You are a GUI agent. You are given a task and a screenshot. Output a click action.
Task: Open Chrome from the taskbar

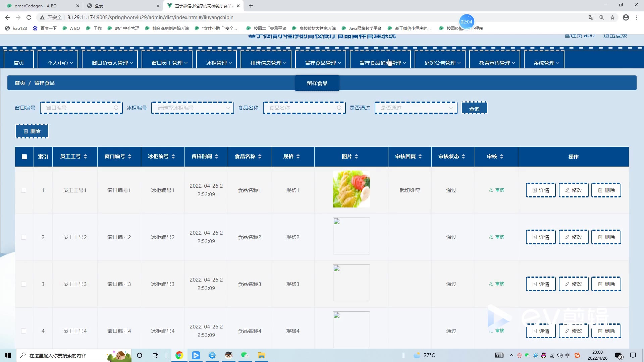[x=179, y=355]
